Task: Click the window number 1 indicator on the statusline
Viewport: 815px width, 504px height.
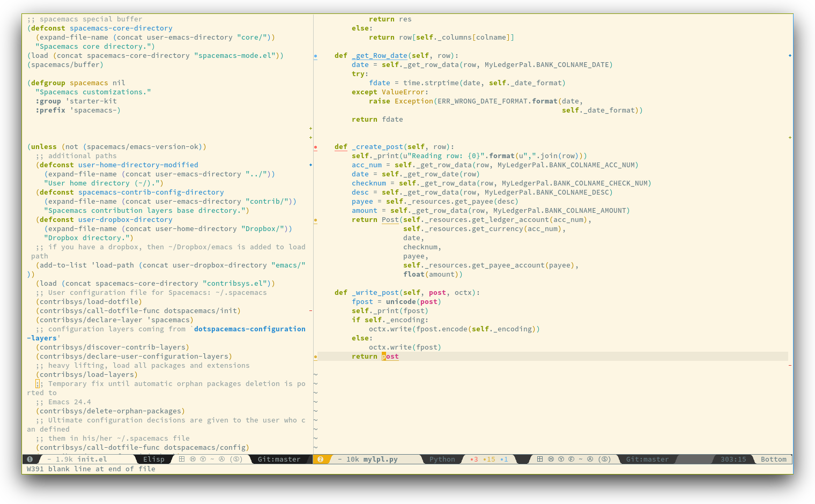Action: click(x=30, y=459)
